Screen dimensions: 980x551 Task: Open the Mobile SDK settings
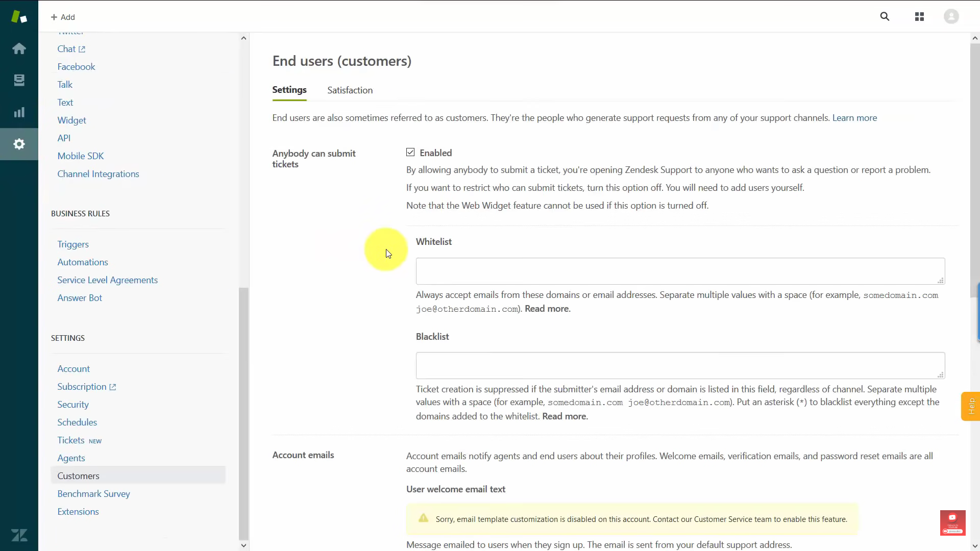coord(80,156)
